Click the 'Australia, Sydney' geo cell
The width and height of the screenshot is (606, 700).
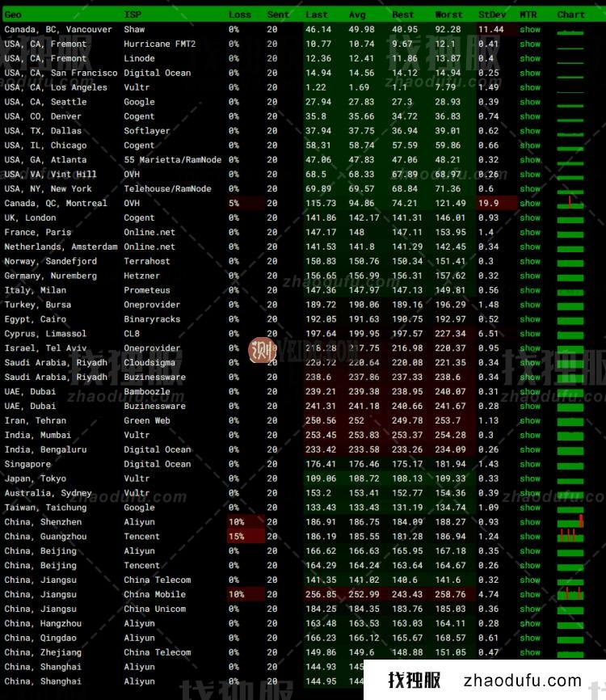[x=48, y=493]
